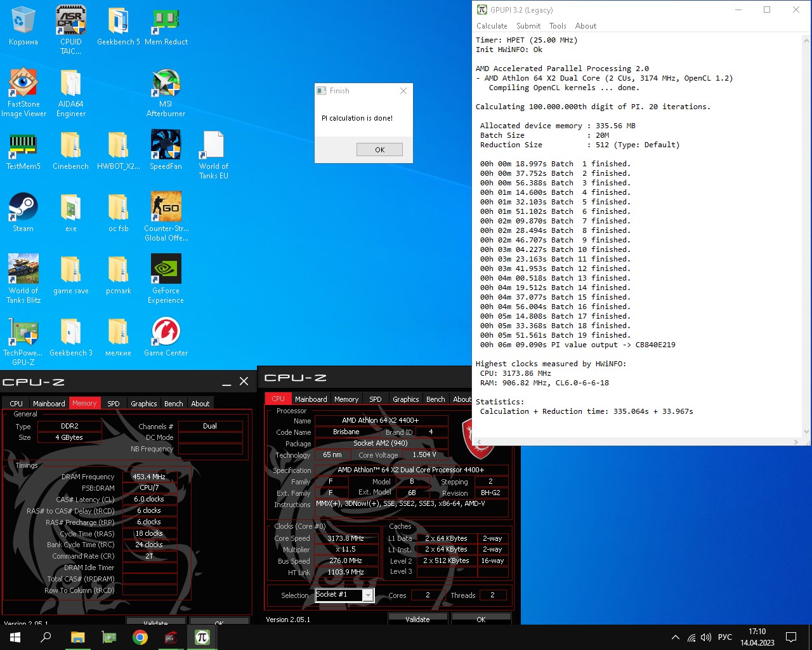
Task: Launch the GeForce Experience shortcut
Action: pos(166,279)
